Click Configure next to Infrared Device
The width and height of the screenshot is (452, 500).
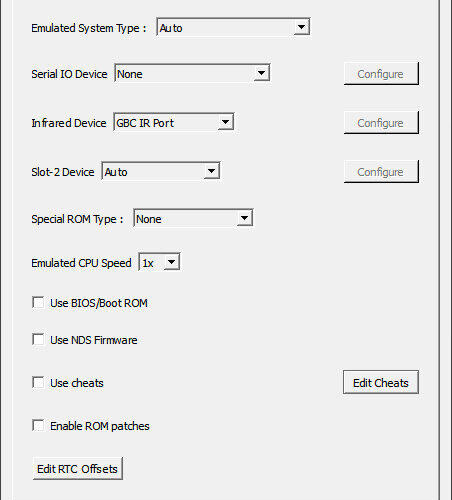point(381,122)
